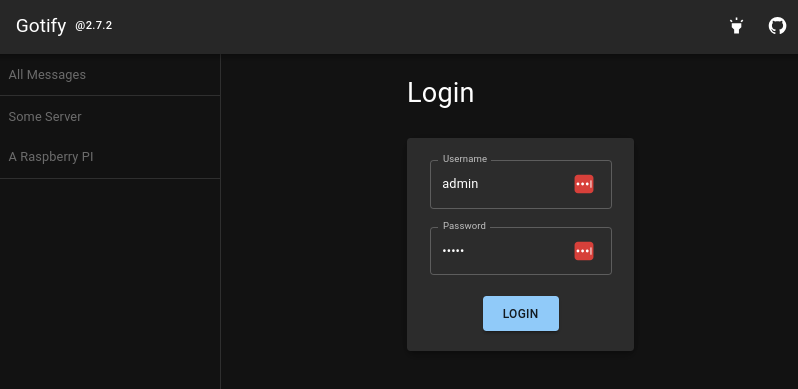Toggle the light/dark theme icon
798x389 pixels.
[736, 26]
